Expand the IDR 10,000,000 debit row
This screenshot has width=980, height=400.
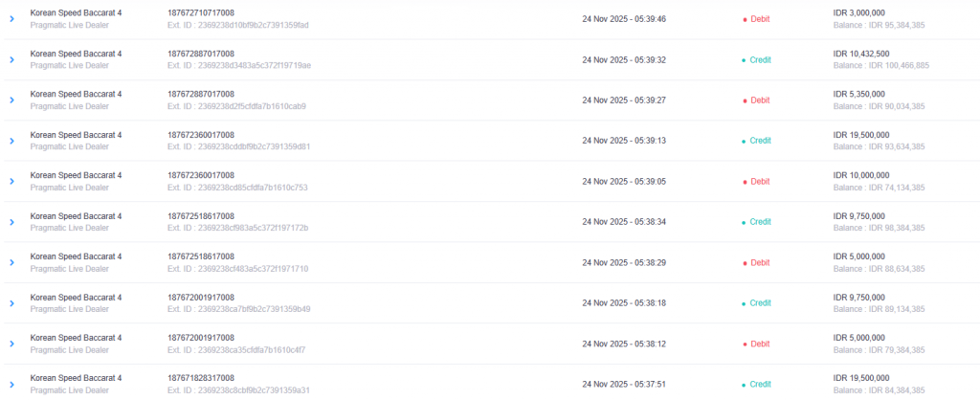click(11, 182)
